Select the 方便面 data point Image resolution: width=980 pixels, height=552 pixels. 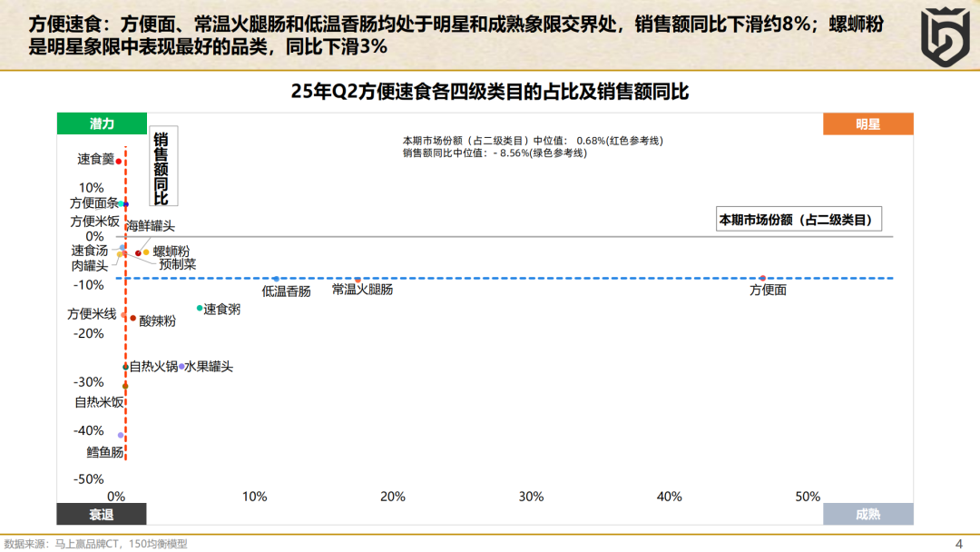click(x=762, y=278)
